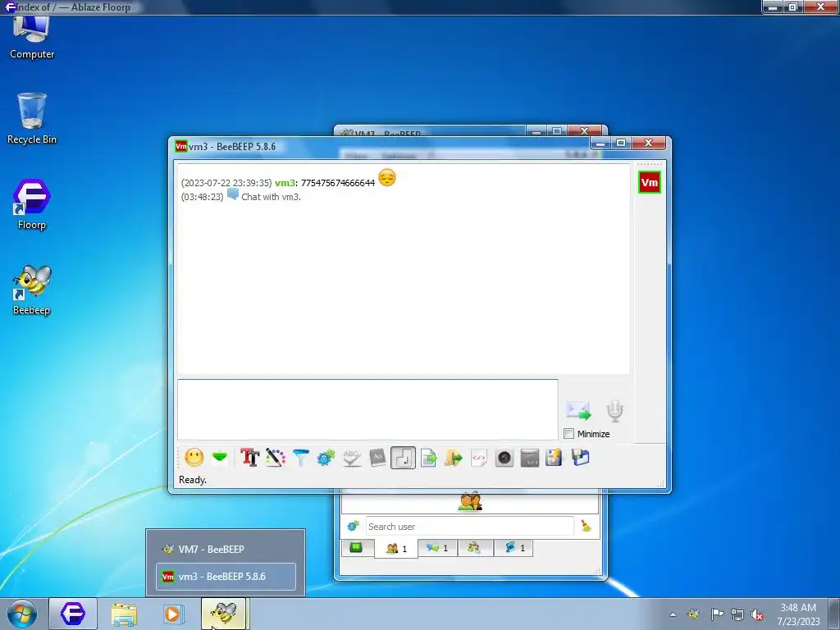This screenshot has width=840, height=630.
Task: Click the broom clear icon beside Search user
Action: (x=586, y=526)
